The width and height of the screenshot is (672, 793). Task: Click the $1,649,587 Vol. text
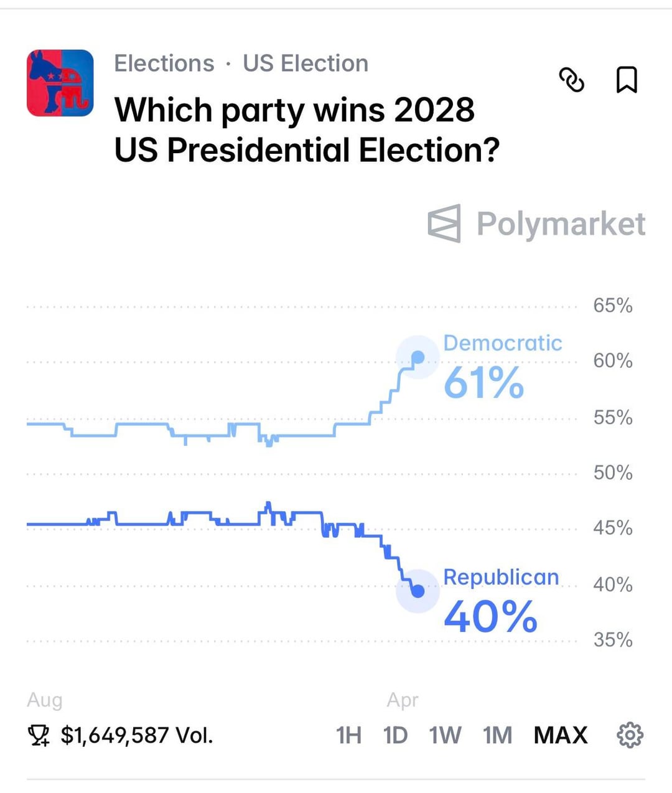click(137, 736)
